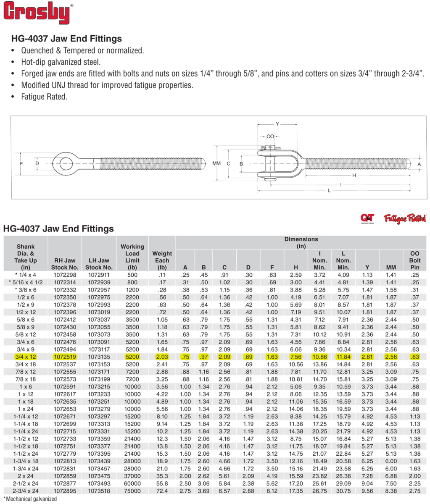430x504 pixels.
Task: Click the Mechanical galvanized footnote
Action: 29,499
